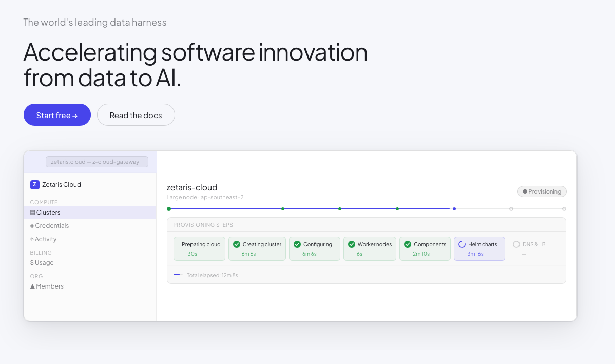
Task: Click the spinner icon on Helm charts
Action: [462, 244]
